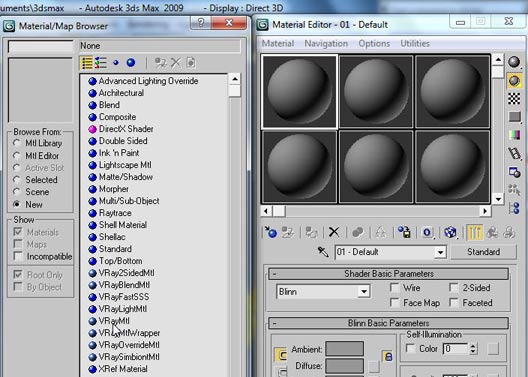Click Go Forward to Sibling icon
The image size is (528, 377).
coord(509,232)
